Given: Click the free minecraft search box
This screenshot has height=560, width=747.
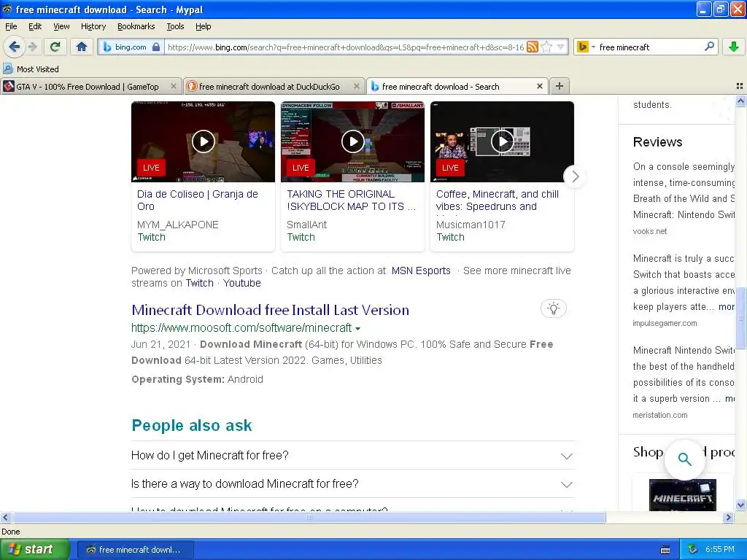Looking at the screenshot, I should point(650,47).
